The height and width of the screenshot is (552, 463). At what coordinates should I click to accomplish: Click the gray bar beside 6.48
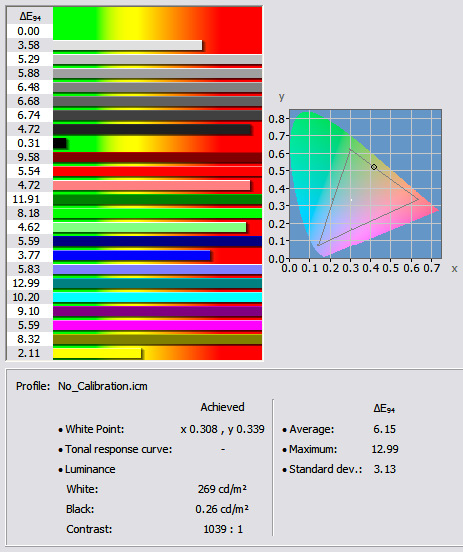point(157,87)
